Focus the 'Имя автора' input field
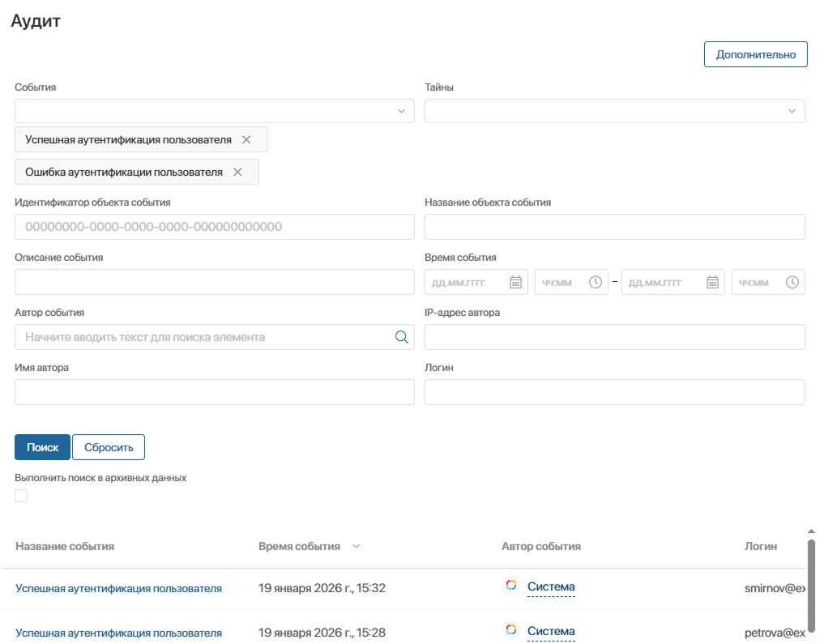 point(215,392)
